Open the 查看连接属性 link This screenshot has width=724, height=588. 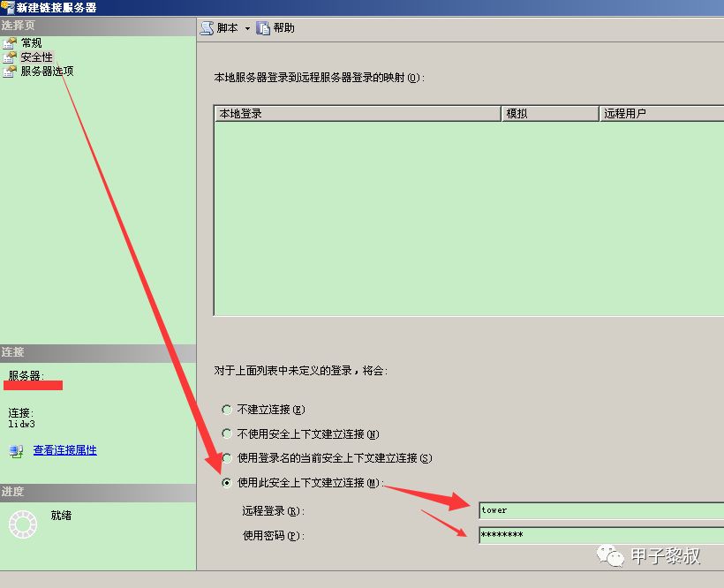(65, 450)
